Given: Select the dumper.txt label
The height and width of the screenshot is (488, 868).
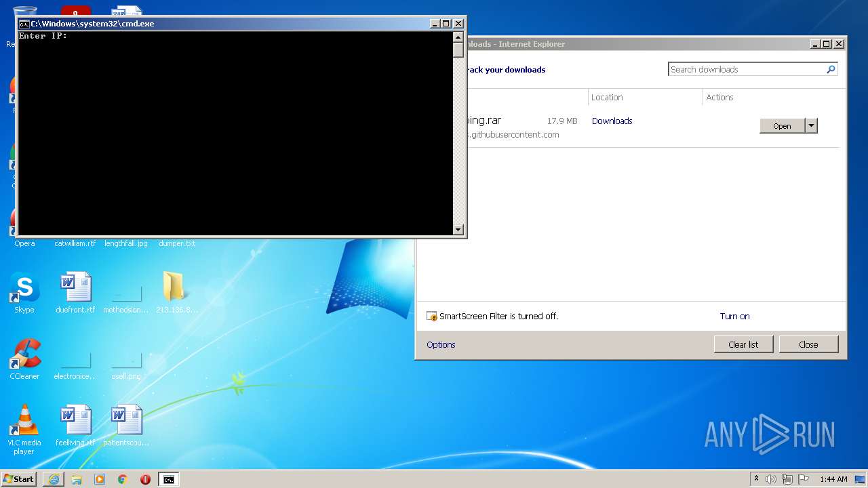Looking at the screenshot, I should click(177, 243).
